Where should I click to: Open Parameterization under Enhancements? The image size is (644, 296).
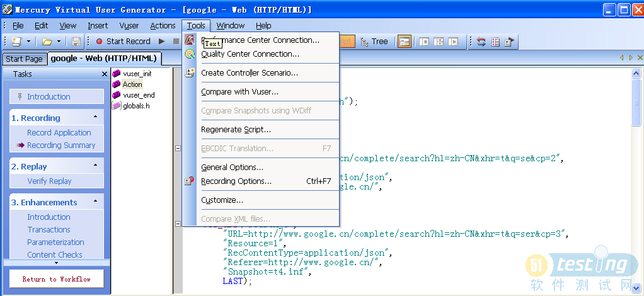55,242
